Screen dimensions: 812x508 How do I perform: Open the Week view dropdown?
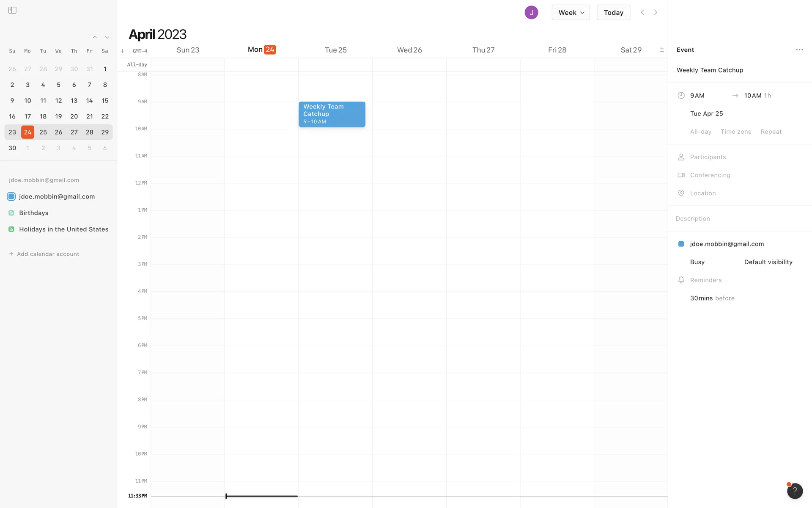click(570, 13)
